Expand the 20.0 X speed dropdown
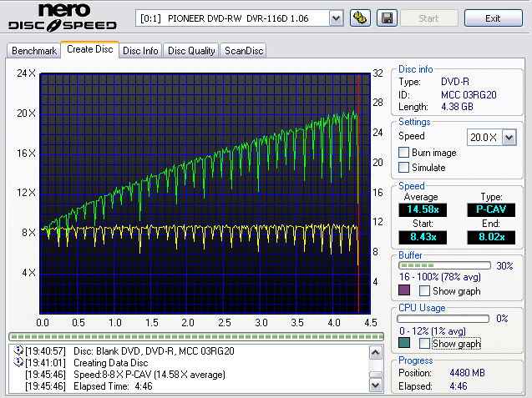Image resolution: width=532 pixels, height=398 pixels. pos(509,137)
